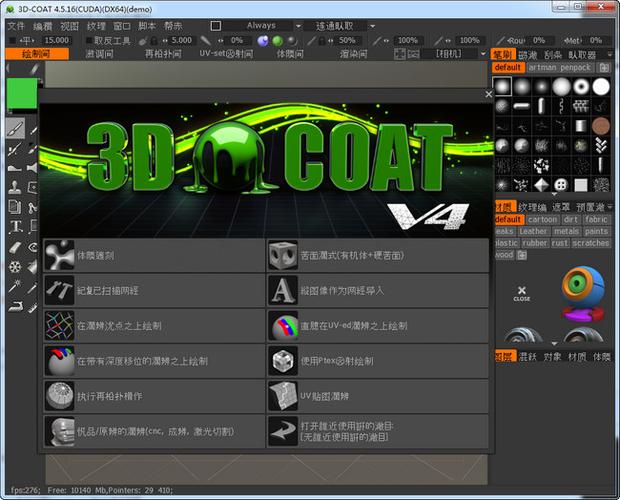Enable the invert tool checkbox

pos(89,40)
